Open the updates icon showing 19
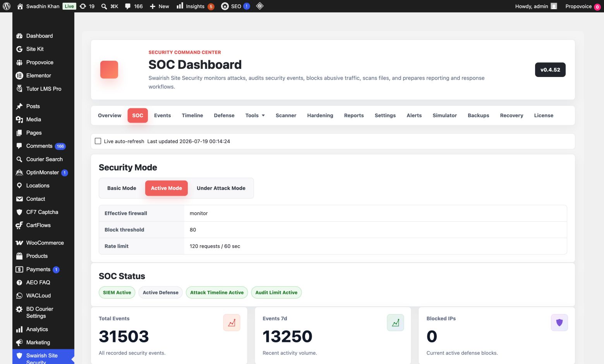 tap(82, 6)
